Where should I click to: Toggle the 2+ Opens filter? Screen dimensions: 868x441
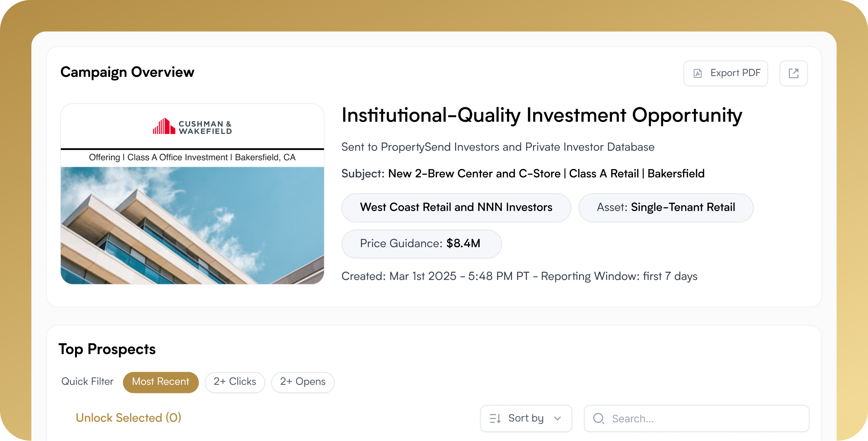pos(303,382)
